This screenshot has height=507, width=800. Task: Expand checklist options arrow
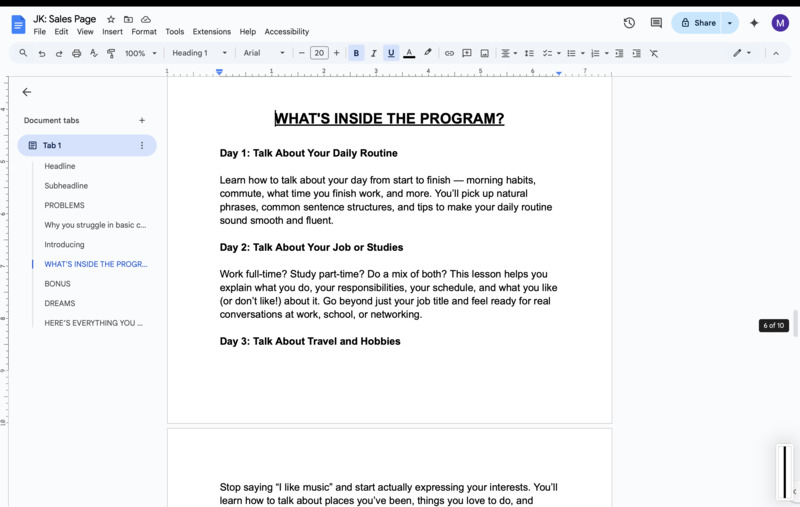click(x=559, y=53)
